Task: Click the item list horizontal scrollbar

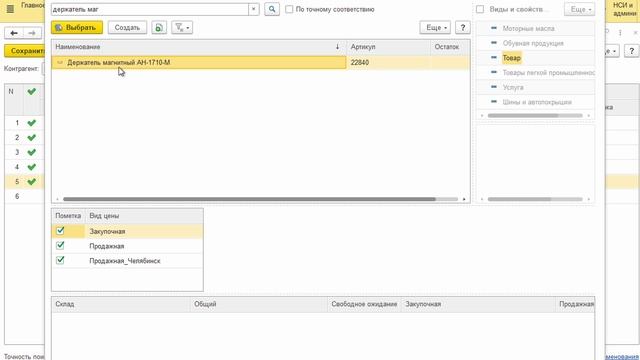Action: coord(249,199)
